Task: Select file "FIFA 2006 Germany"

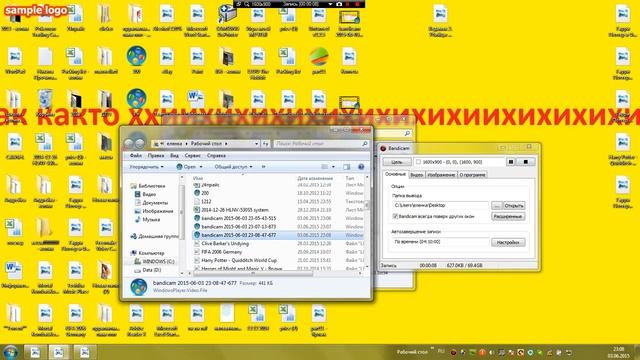Action: [x=221, y=252]
